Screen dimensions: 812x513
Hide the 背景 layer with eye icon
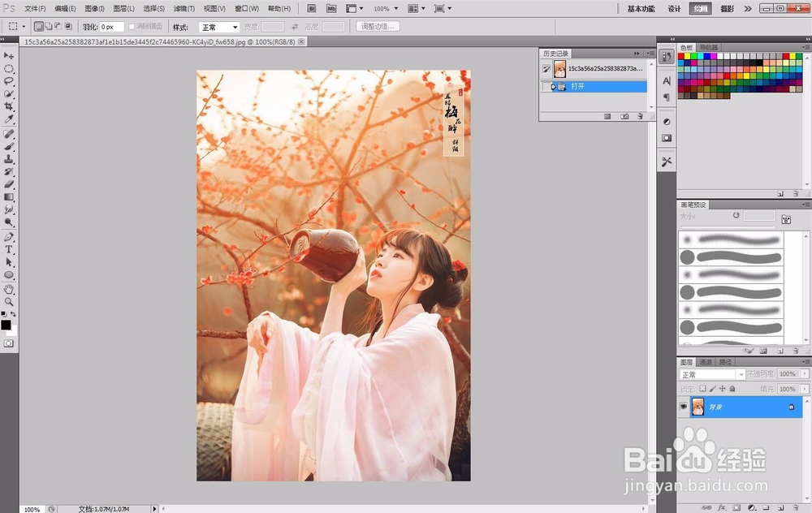pyautogui.click(x=684, y=407)
